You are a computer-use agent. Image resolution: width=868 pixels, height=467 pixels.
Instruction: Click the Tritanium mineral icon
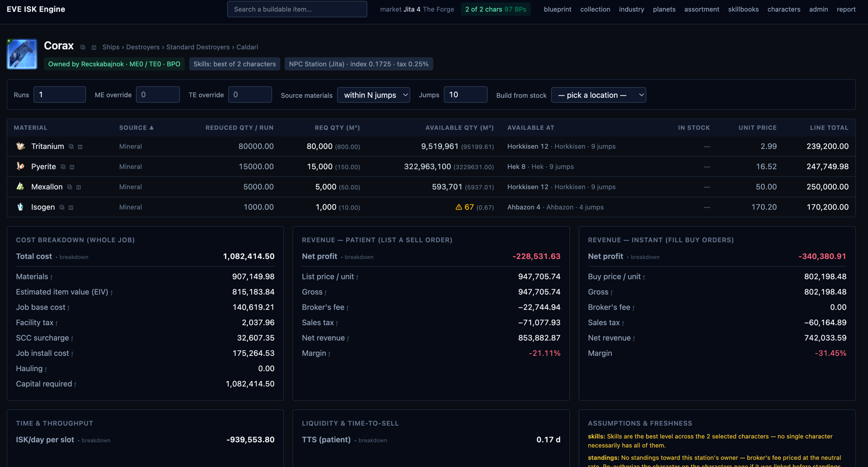click(20, 146)
